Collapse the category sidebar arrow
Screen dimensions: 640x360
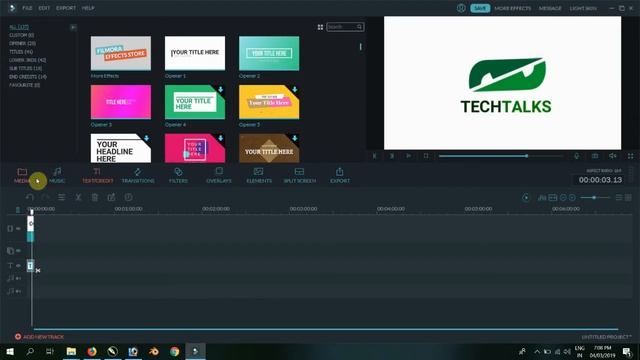73,27
